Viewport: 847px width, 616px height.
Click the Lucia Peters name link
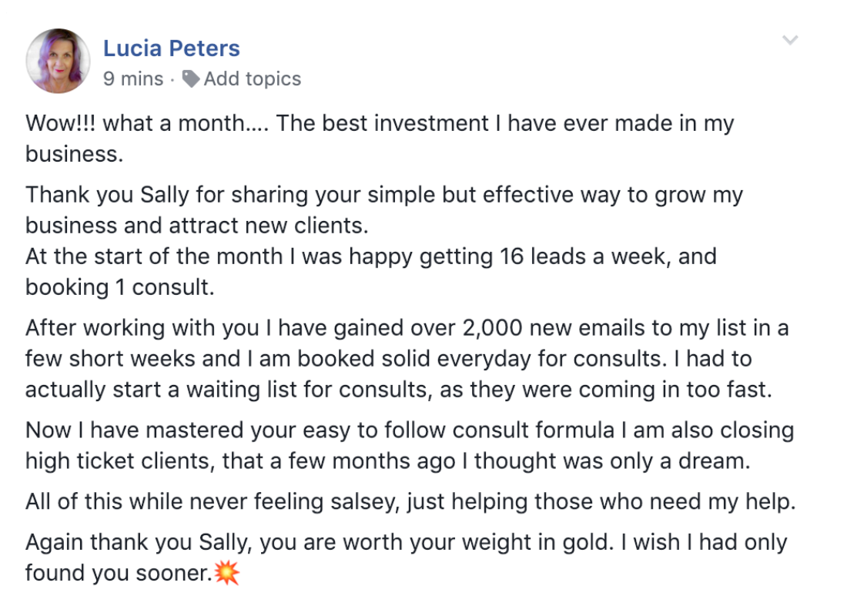171,48
